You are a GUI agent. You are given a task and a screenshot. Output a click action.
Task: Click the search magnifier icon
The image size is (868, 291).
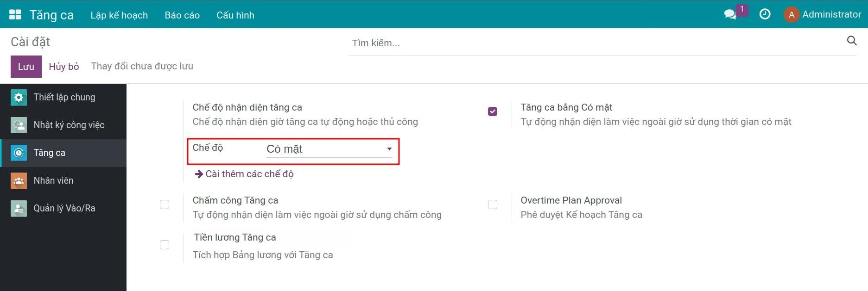[852, 41]
